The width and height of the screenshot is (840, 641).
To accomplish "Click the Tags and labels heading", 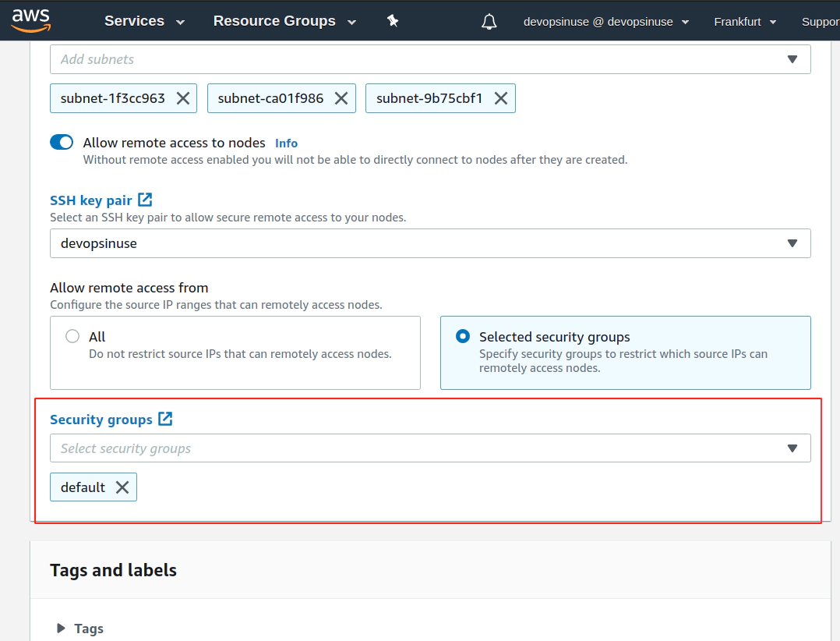I will [x=113, y=570].
